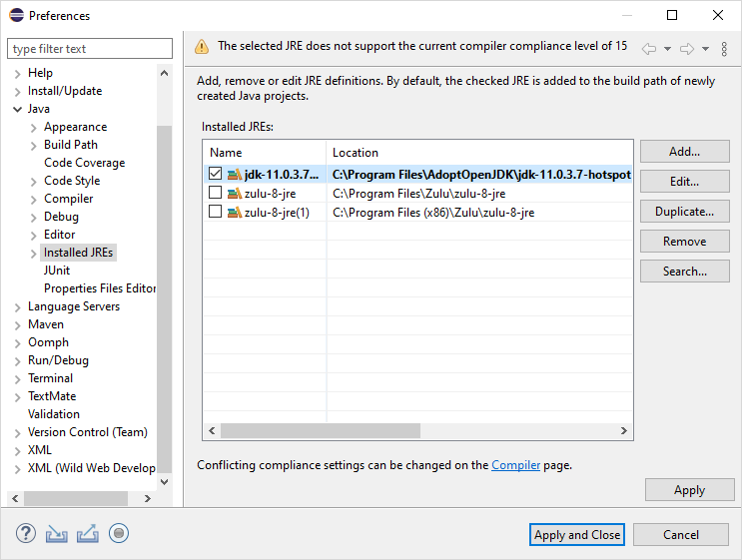742x560 pixels.
Task: Check the zulu-8-jre checkbox
Action: [215, 193]
